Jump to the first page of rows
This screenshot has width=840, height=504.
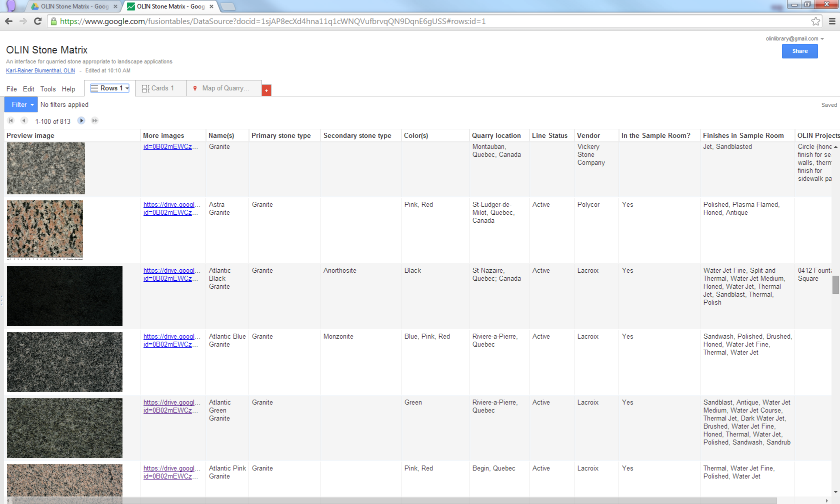tap(11, 120)
